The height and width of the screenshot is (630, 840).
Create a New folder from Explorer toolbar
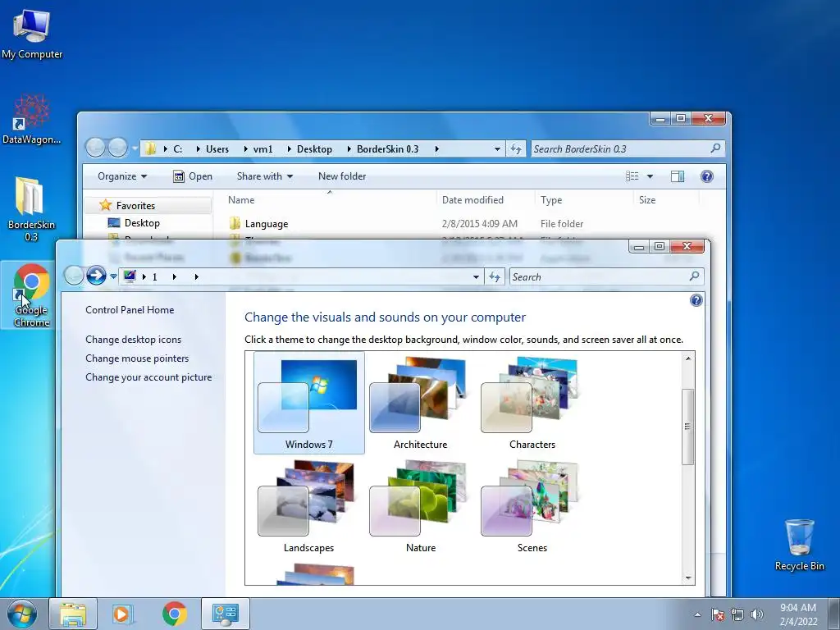tap(342, 176)
